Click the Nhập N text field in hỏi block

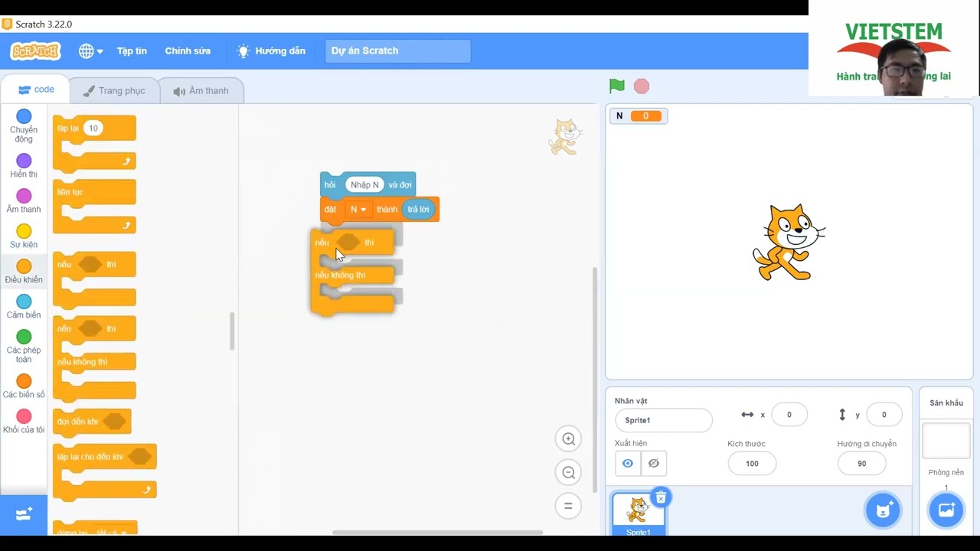[364, 184]
